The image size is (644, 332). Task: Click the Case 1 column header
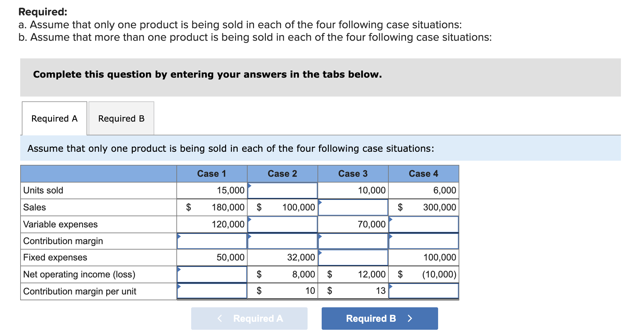(212, 174)
